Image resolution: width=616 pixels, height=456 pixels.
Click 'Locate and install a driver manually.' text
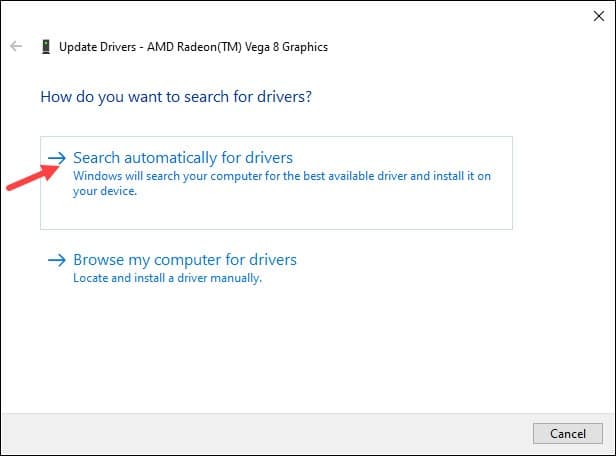[167, 278]
